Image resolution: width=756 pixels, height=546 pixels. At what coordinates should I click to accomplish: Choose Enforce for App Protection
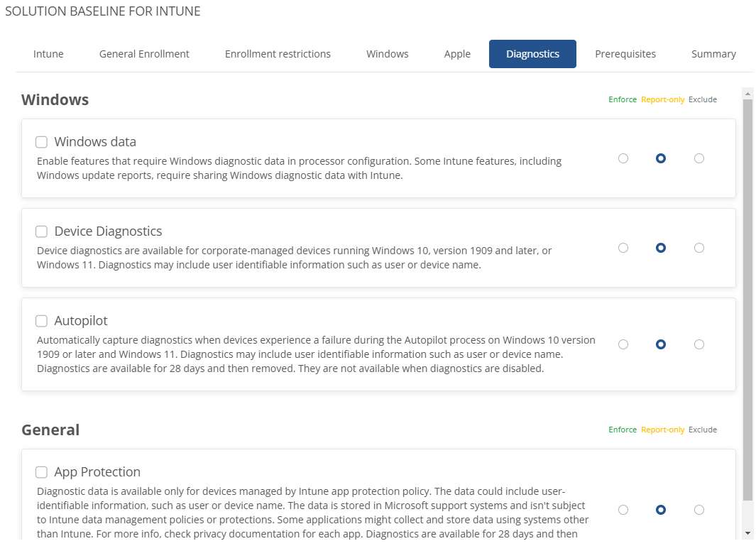point(623,510)
